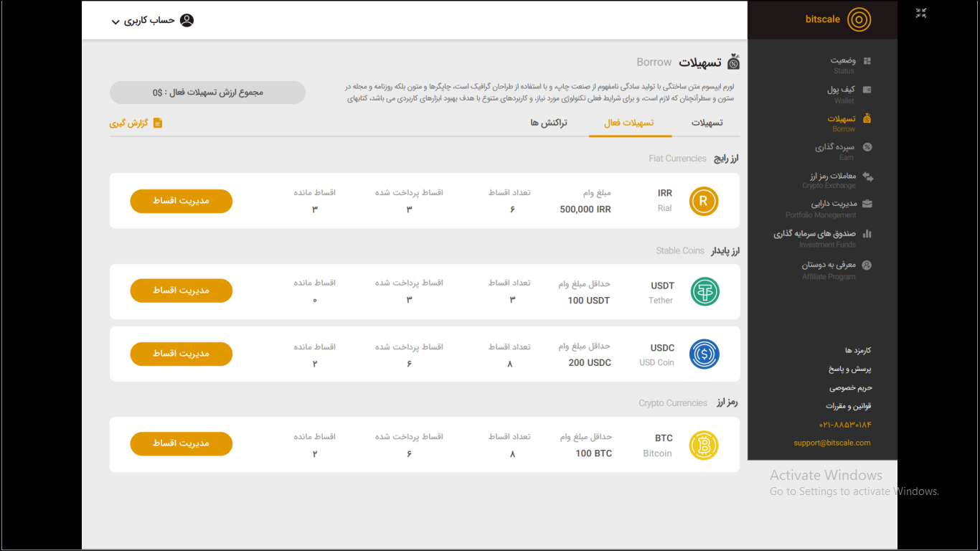
Task: Click مدیریت اقساط button for IRR loan
Action: click(181, 201)
